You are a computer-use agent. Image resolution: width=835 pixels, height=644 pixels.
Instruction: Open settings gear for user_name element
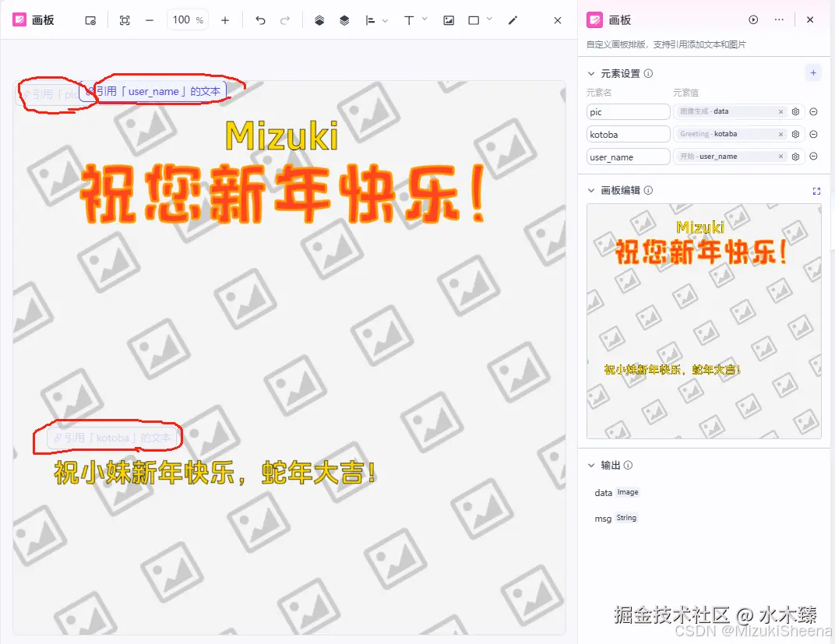(795, 157)
